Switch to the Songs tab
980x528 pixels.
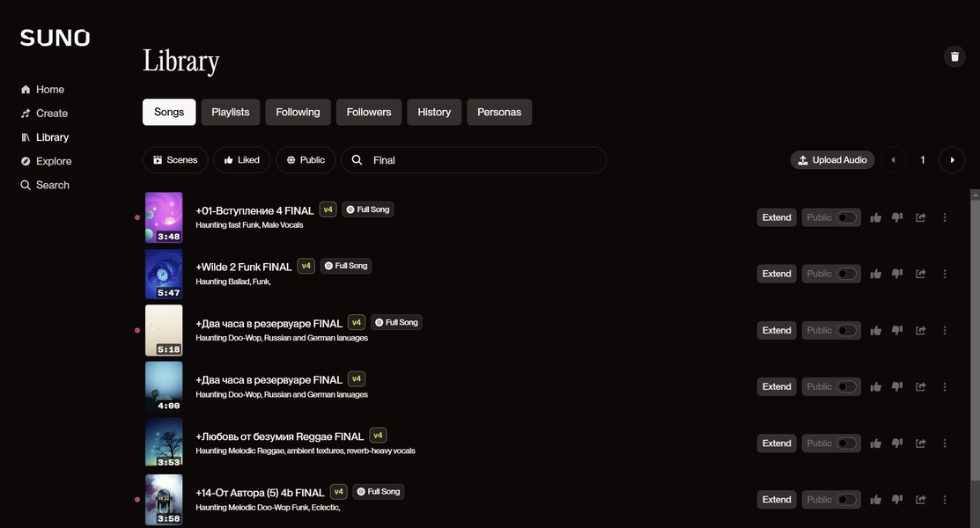[x=169, y=112]
